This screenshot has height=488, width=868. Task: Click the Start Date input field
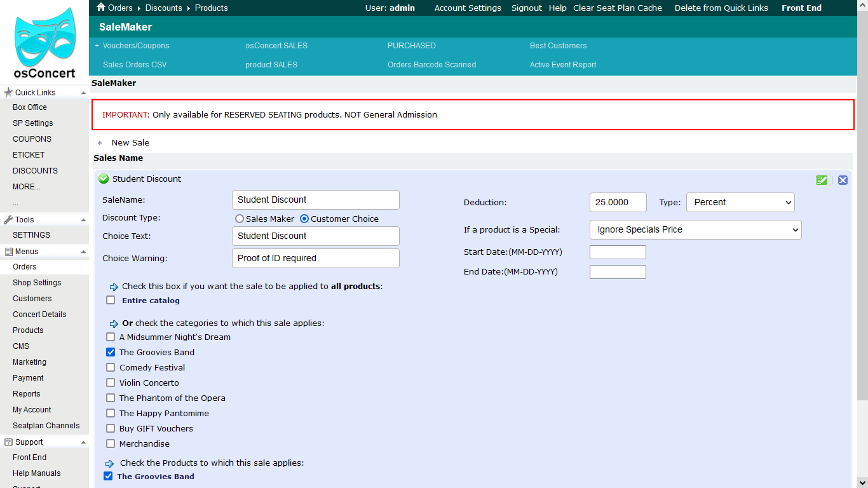[618, 252]
